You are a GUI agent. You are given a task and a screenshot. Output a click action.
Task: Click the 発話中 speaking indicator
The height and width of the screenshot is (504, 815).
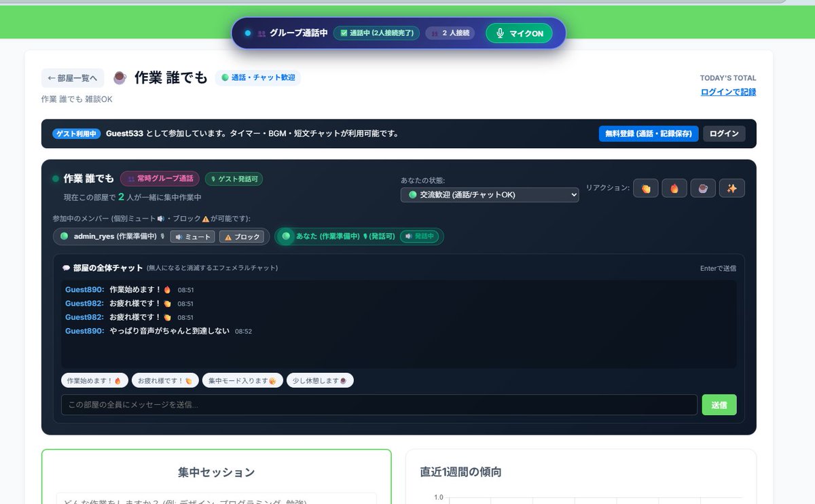pyautogui.click(x=419, y=236)
